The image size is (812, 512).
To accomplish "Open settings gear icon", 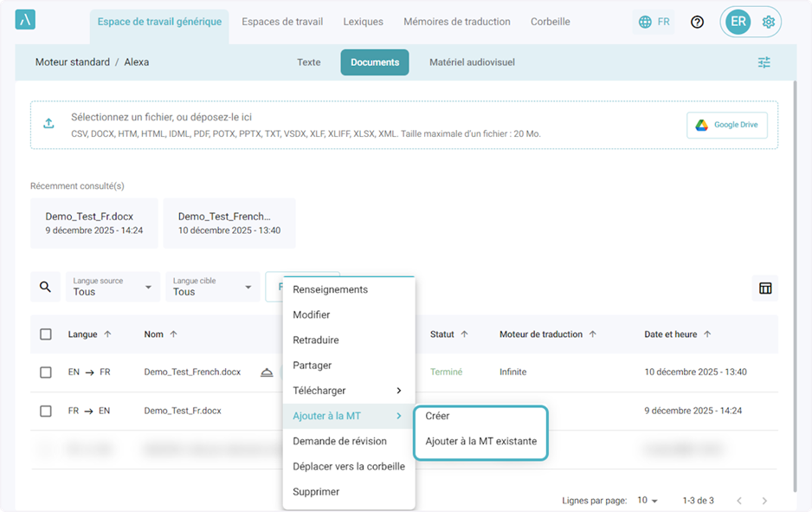I will [x=768, y=22].
